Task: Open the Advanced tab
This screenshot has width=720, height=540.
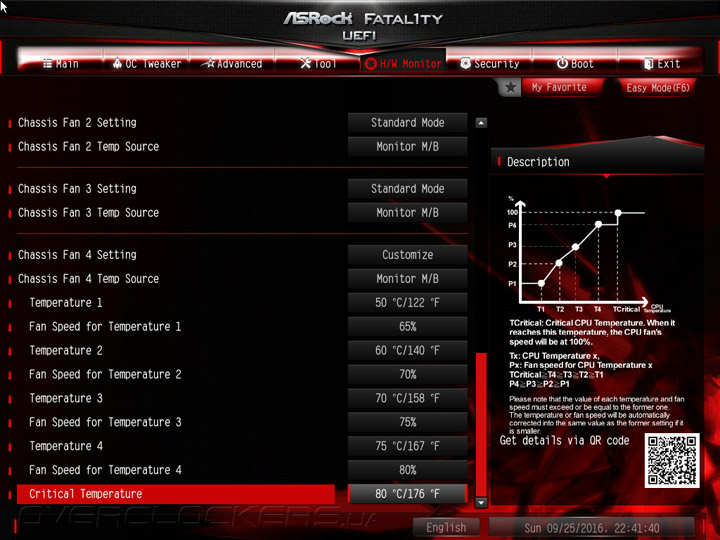Action: 232,63
